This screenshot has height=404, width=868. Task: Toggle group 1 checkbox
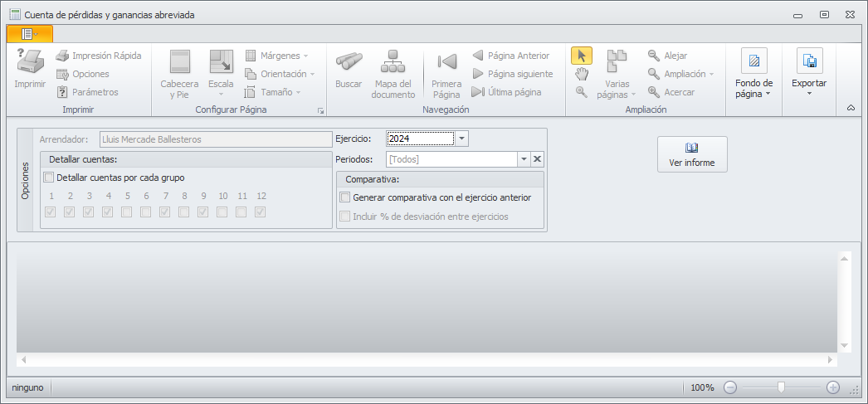pyautogui.click(x=51, y=212)
